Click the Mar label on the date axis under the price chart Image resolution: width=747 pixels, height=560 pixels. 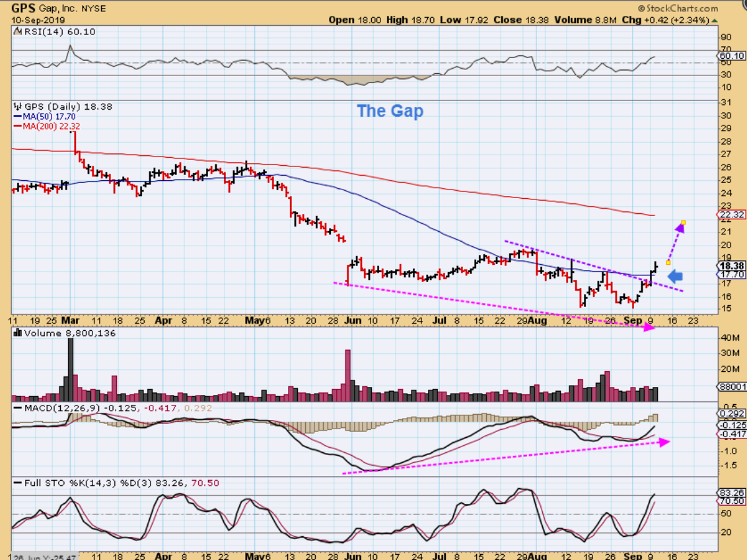pyautogui.click(x=70, y=320)
